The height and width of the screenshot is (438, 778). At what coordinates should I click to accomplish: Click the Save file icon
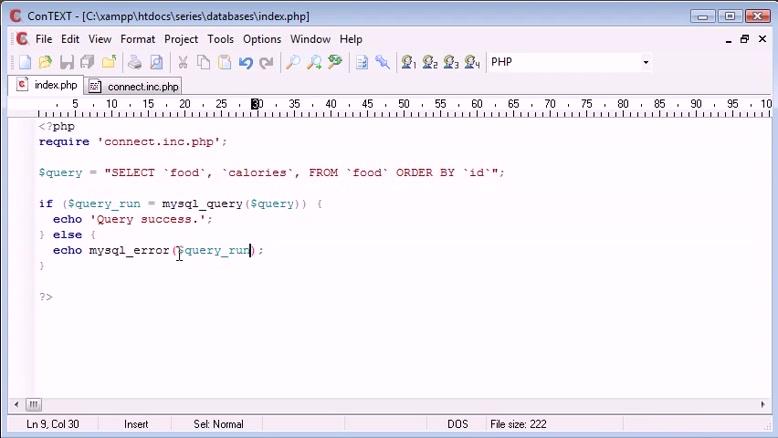coord(66,63)
